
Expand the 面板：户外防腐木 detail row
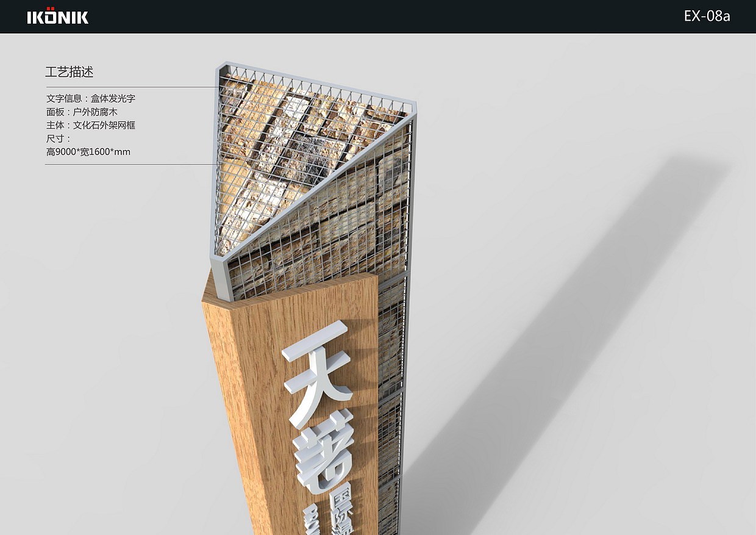click(x=82, y=112)
